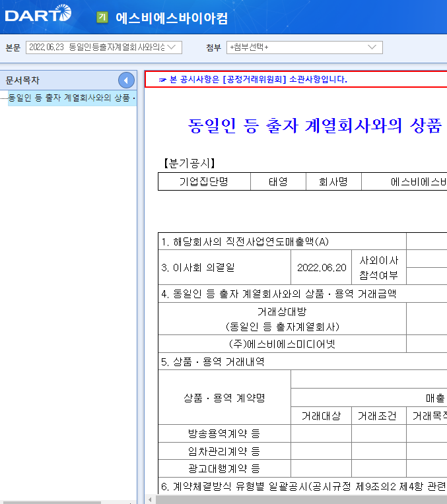Click the DART logo
Screen dimensions: 447x504
[x=38, y=13]
